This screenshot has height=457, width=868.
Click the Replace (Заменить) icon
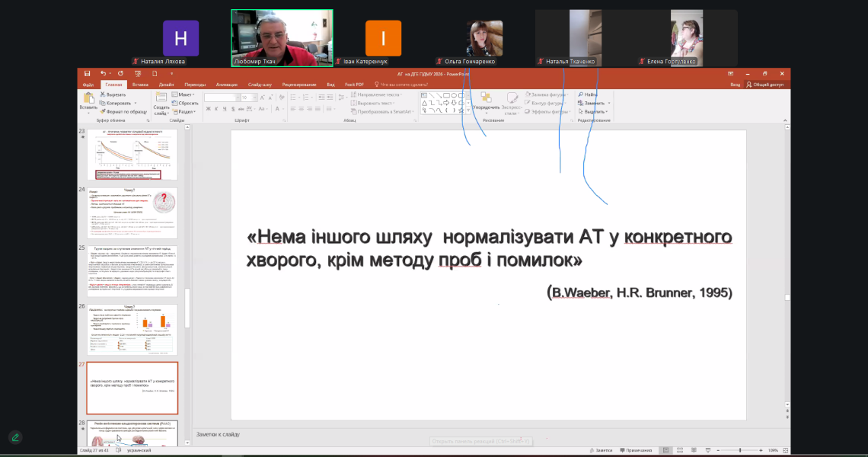pyautogui.click(x=592, y=102)
